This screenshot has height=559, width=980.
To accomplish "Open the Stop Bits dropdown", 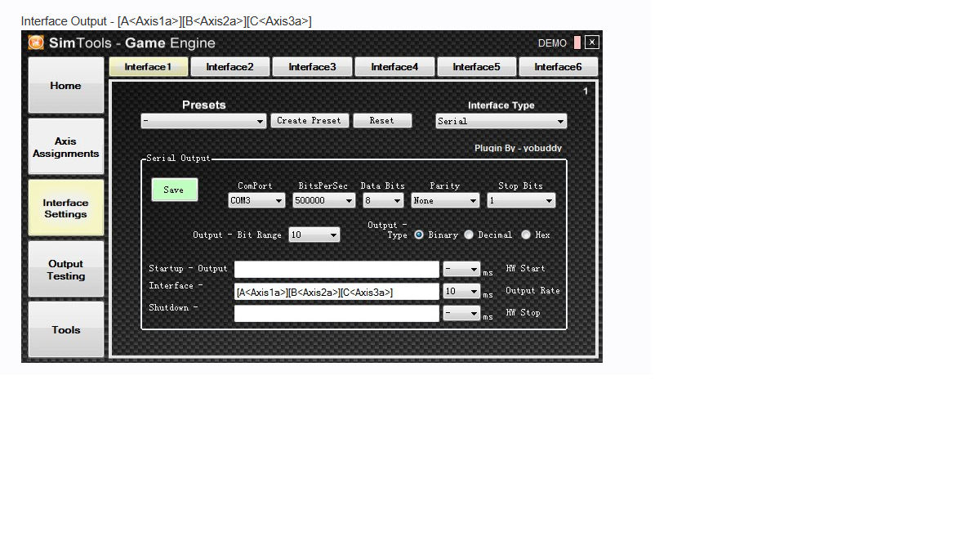I will (521, 200).
